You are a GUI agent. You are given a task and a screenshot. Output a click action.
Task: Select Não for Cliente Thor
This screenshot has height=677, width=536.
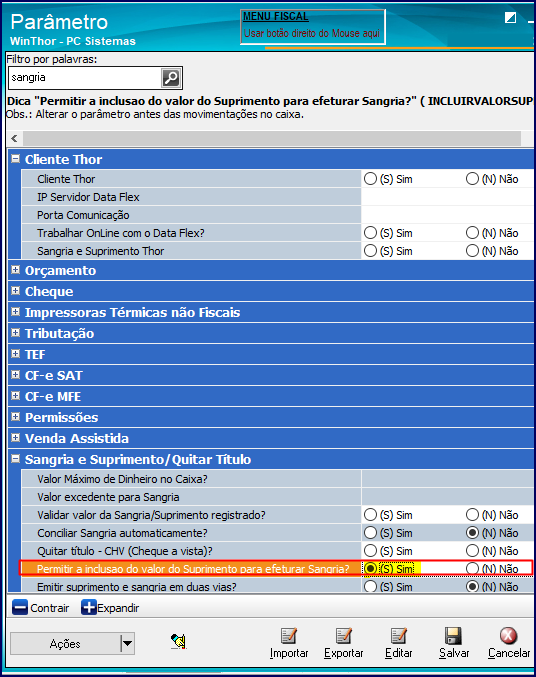pos(472,179)
